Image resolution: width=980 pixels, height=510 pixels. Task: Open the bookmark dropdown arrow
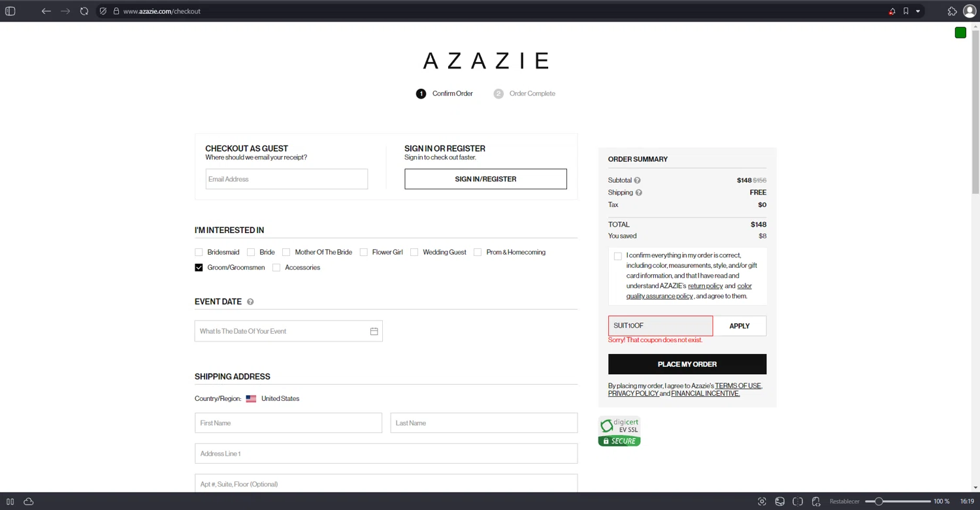pyautogui.click(x=918, y=11)
